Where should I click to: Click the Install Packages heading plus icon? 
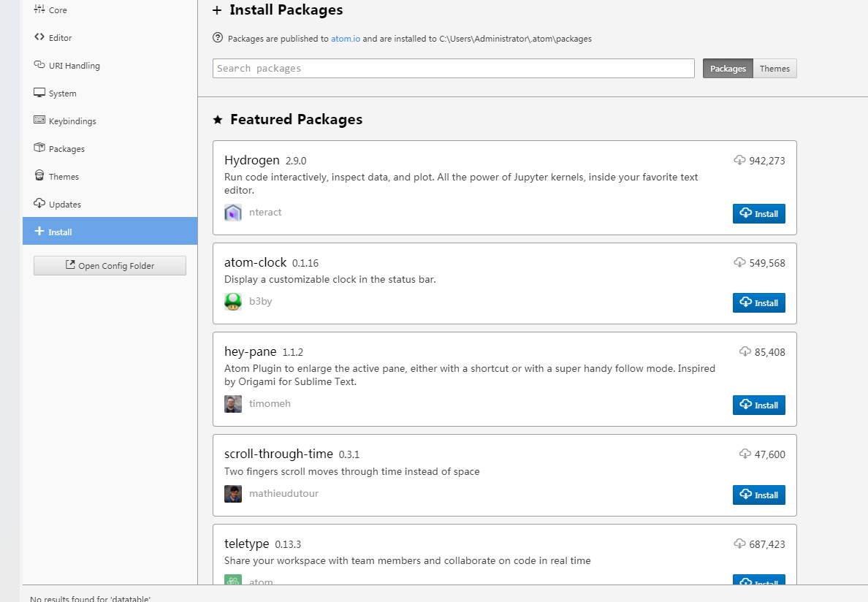click(217, 10)
